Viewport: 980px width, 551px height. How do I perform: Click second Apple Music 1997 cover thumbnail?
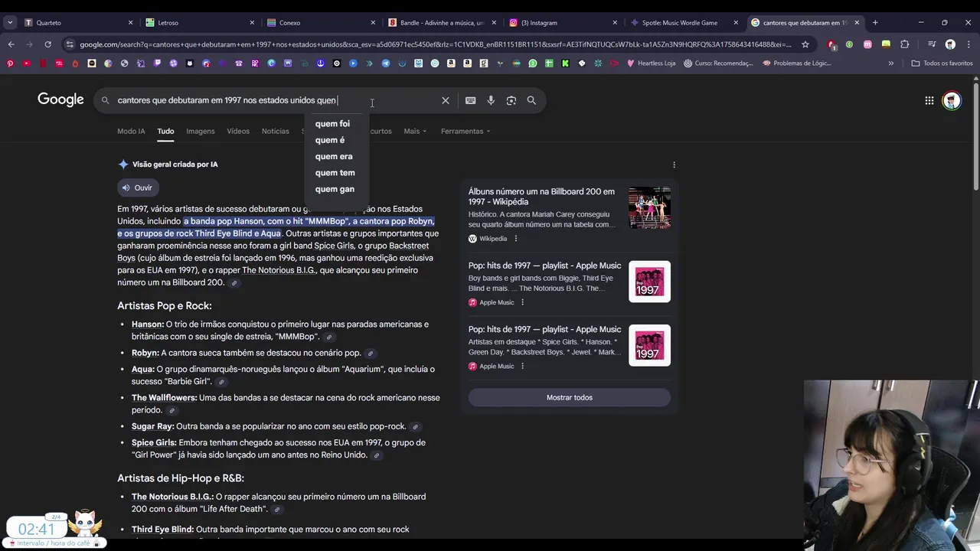(x=649, y=345)
